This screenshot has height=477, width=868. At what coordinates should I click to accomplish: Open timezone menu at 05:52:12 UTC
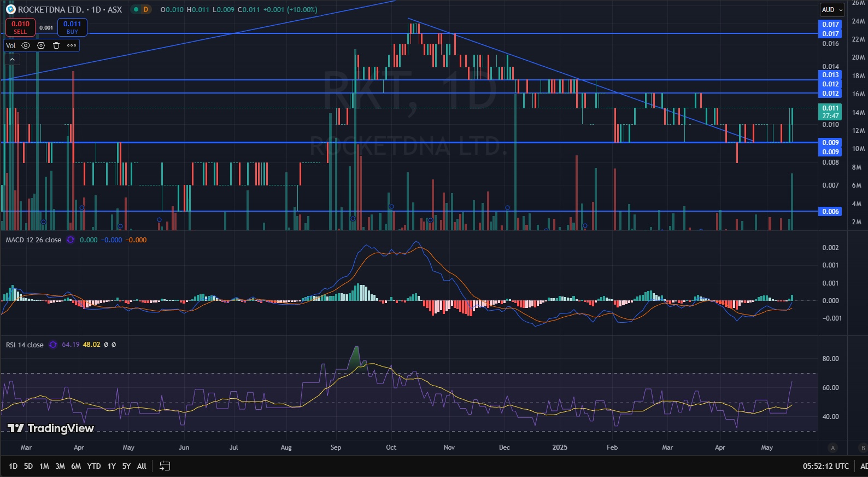click(x=826, y=466)
